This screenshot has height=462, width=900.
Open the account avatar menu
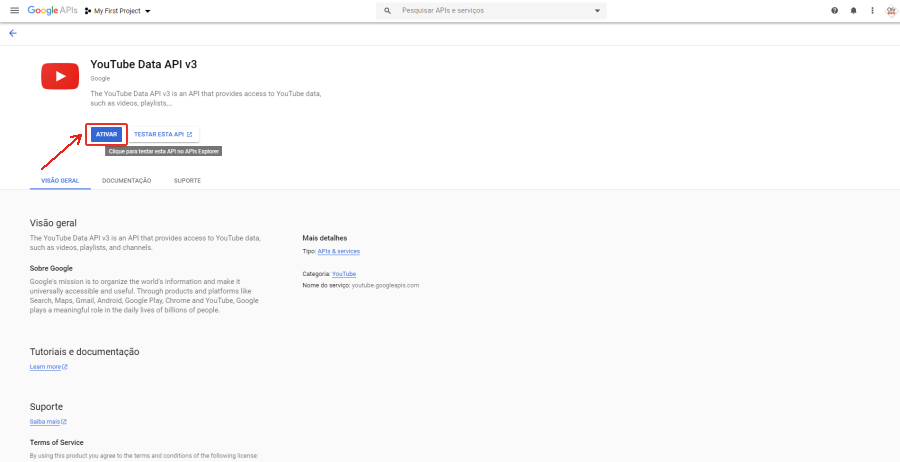(891, 10)
